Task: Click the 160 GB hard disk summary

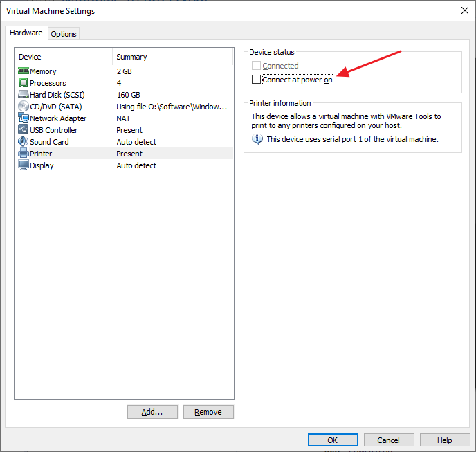Action: pyautogui.click(x=129, y=95)
